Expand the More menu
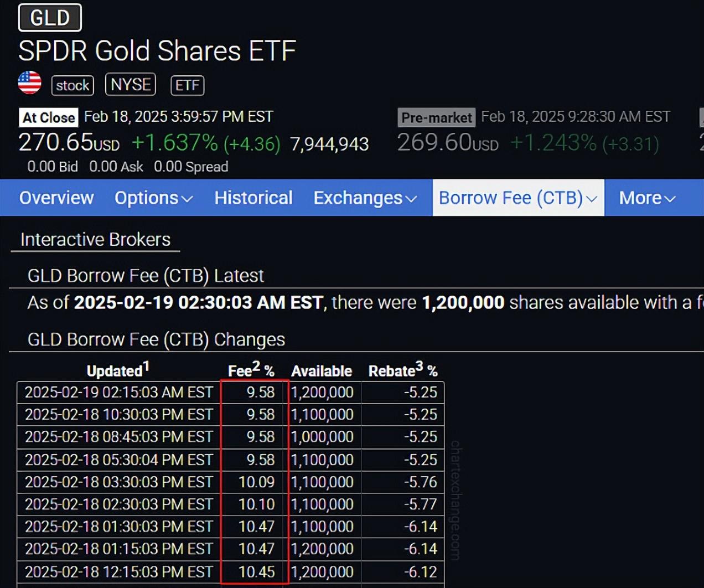This screenshot has width=704, height=588. coord(647,198)
